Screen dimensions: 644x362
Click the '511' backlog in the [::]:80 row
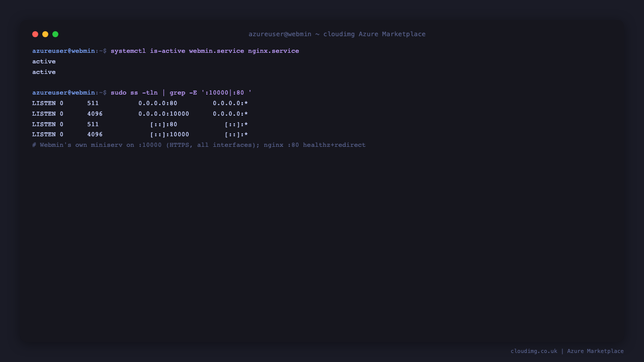click(x=93, y=124)
